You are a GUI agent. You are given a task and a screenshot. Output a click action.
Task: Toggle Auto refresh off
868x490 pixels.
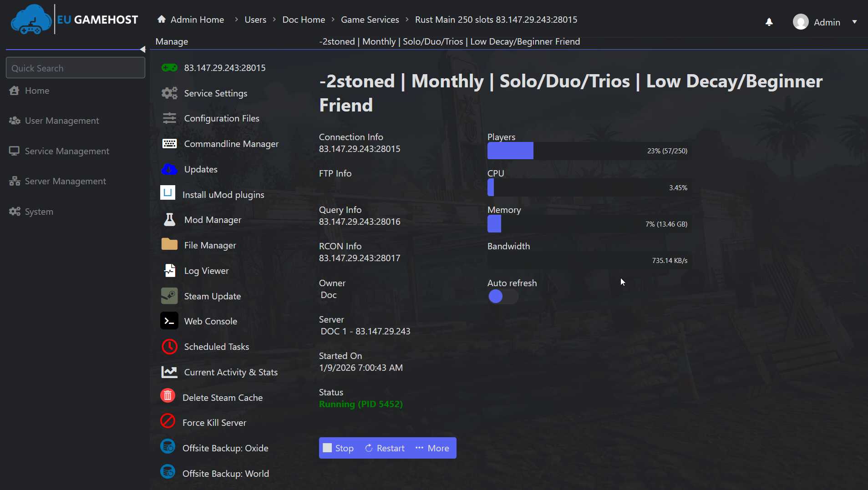[x=503, y=297]
